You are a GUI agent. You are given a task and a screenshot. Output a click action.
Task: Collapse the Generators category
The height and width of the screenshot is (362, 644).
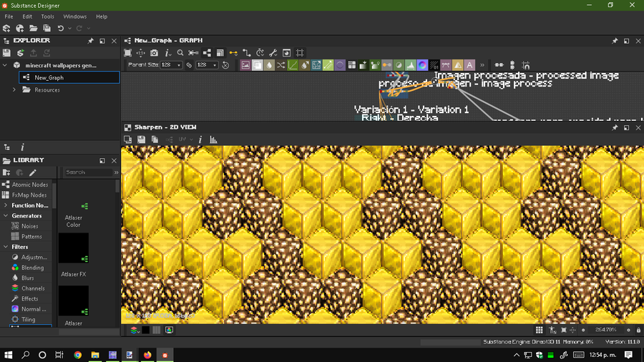pyautogui.click(x=5, y=216)
